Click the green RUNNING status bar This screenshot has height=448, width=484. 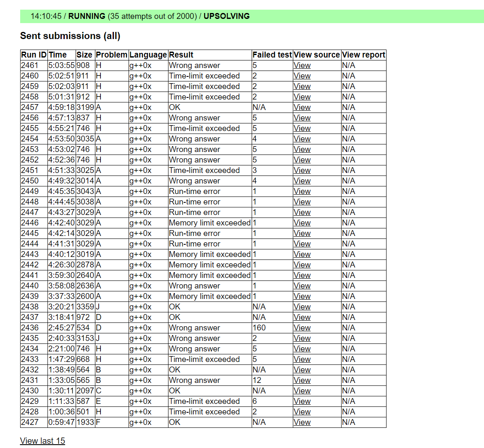pos(252,16)
